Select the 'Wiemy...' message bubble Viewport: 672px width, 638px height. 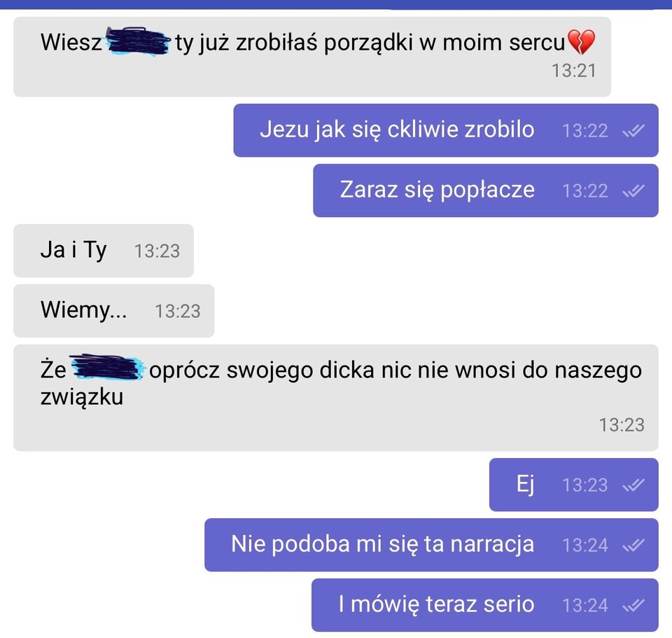[114, 310]
